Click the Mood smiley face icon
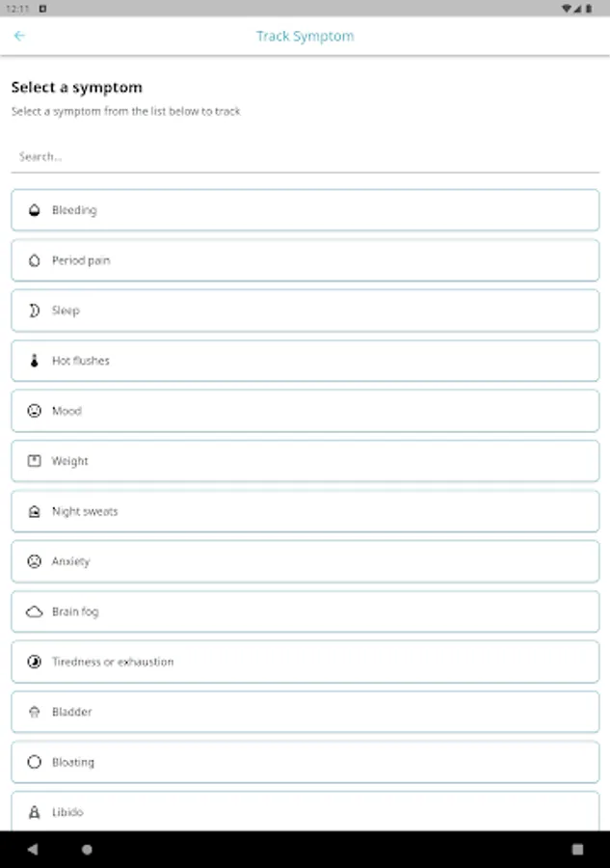The image size is (610, 868). click(35, 411)
